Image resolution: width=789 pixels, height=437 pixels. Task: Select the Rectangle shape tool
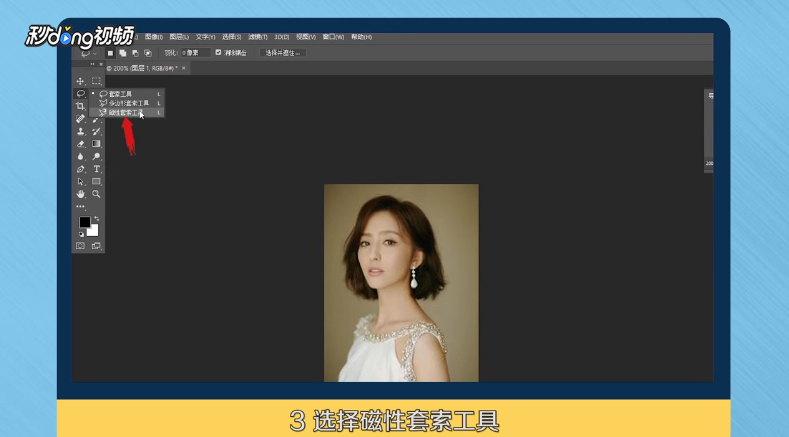point(96,182)
